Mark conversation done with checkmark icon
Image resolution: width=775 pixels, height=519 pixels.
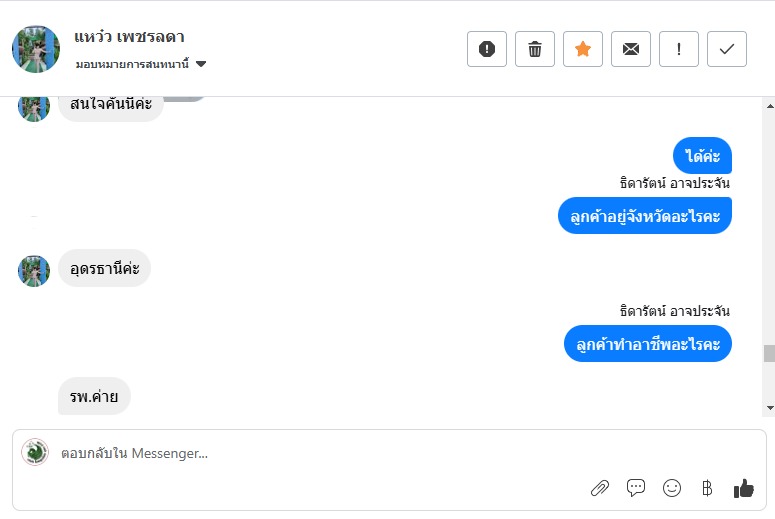pos(727,49)
